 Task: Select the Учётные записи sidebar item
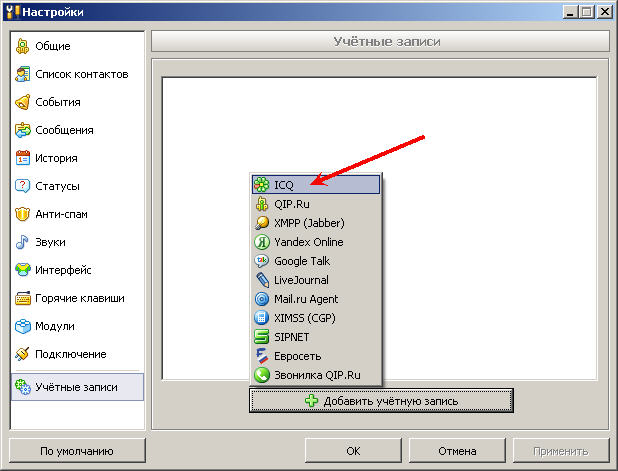78,387
